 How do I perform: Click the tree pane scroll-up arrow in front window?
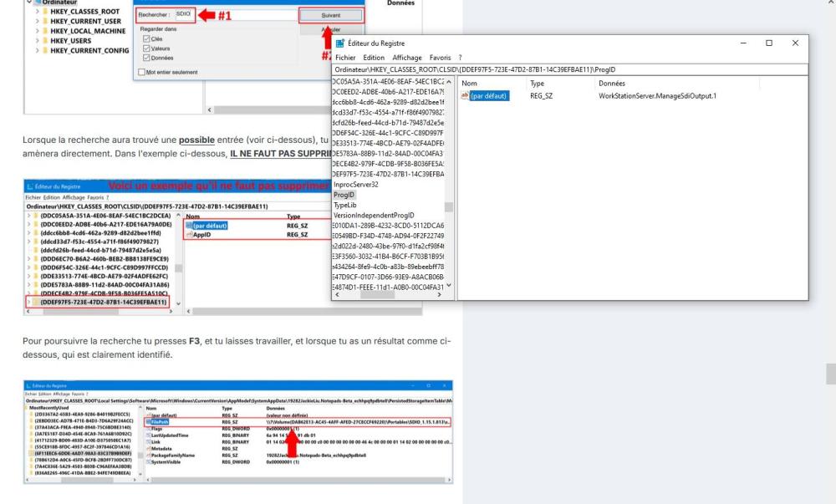pos(449,82)
